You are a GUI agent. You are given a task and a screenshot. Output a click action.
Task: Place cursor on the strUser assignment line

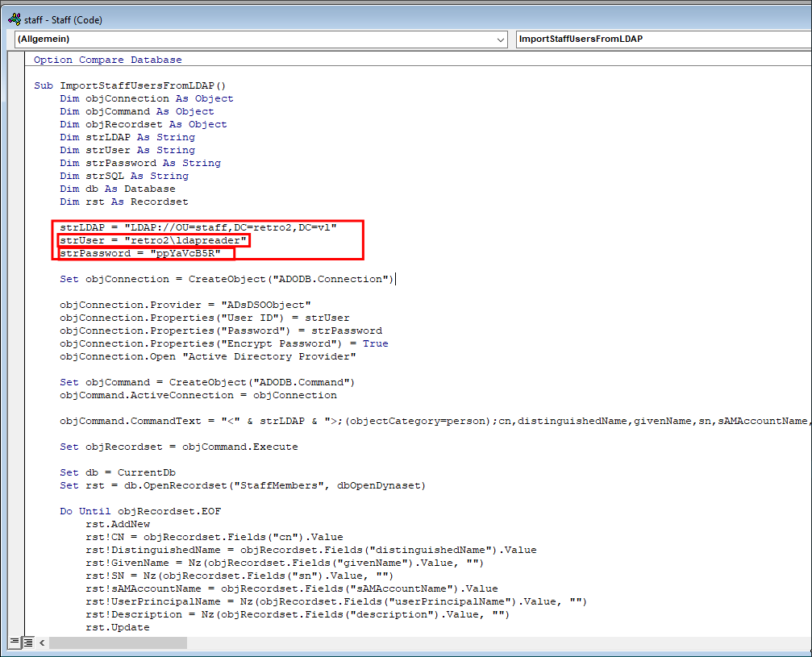point(153,240)
